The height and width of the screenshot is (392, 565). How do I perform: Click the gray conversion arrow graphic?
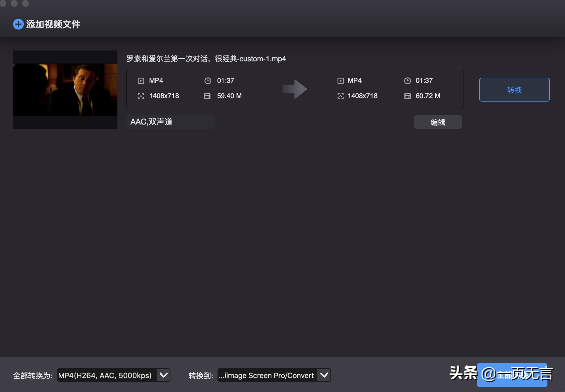coord(295,89)
